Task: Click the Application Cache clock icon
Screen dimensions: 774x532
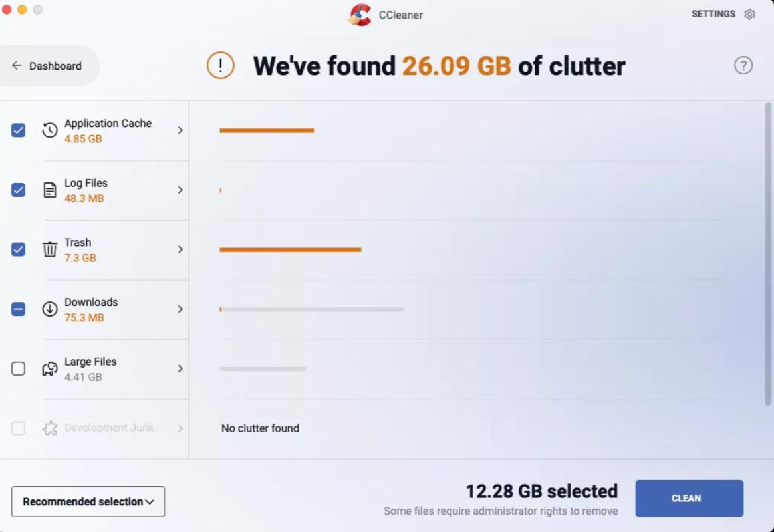Action: click(50, 130)
